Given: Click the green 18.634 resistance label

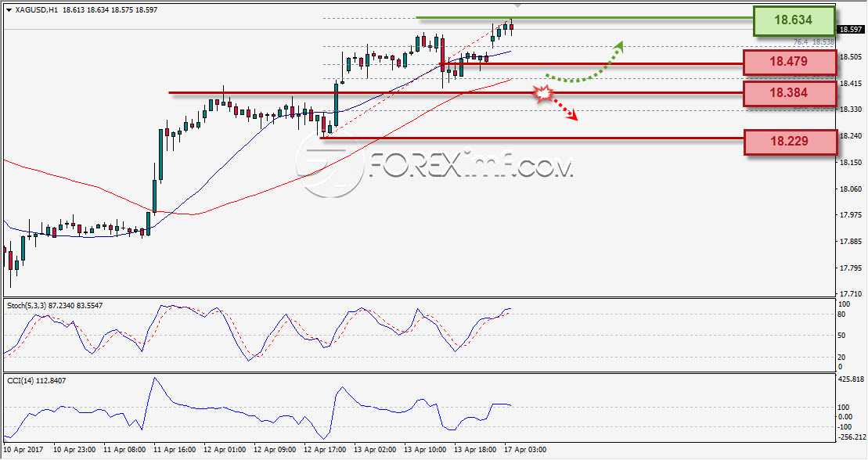Looking at the screenshot, I should tap(794, 20).
